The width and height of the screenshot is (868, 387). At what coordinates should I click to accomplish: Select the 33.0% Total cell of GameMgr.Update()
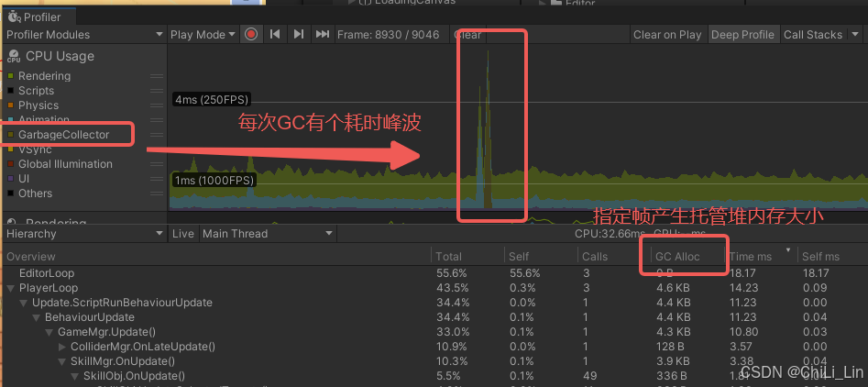(452, 332)
